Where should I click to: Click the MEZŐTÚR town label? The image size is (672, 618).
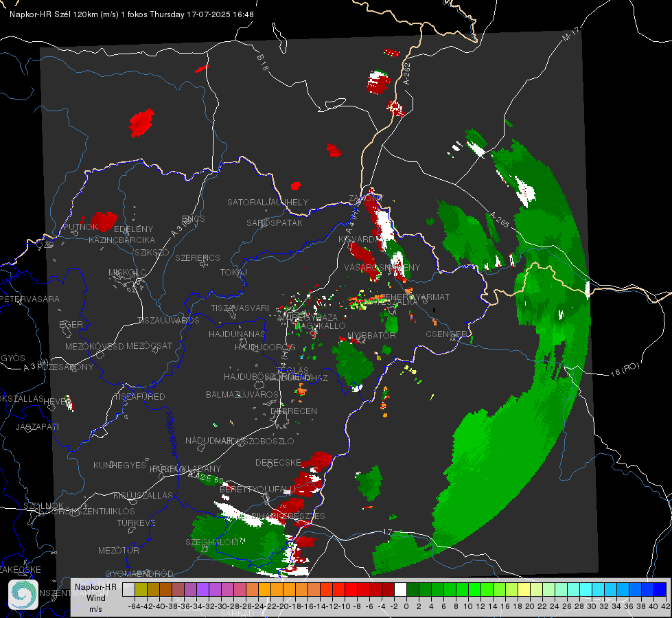(x=119, y=551)
